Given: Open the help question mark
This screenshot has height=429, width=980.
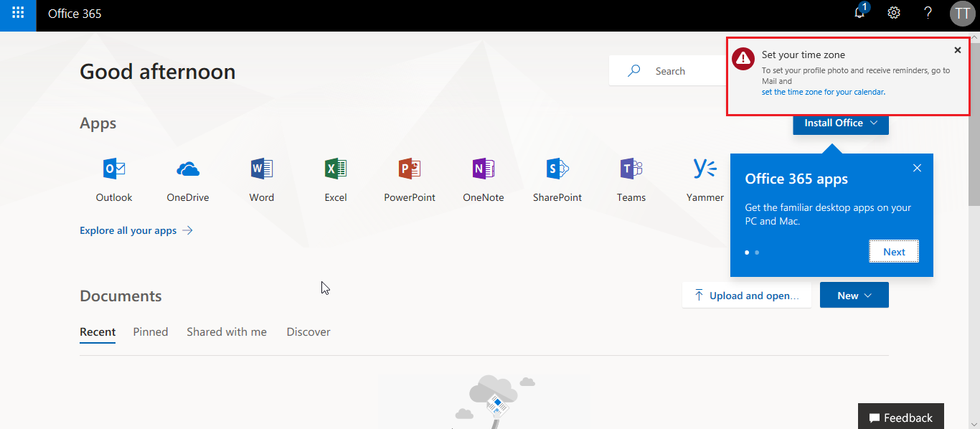Looking at the screenshot, I should coord(928,13).
